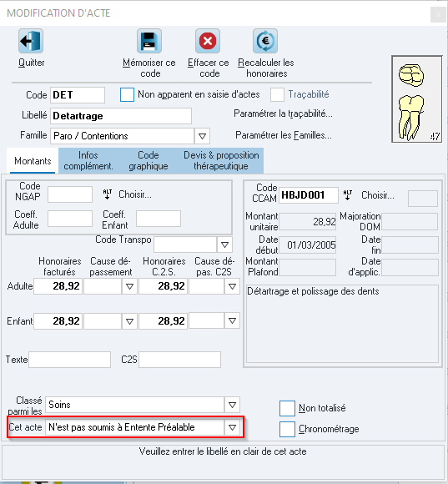Image resolution: width=448 pixels, height=484 pixels.
Task: Click Enfant Honoraires facturés field
Action: point(58,321)
